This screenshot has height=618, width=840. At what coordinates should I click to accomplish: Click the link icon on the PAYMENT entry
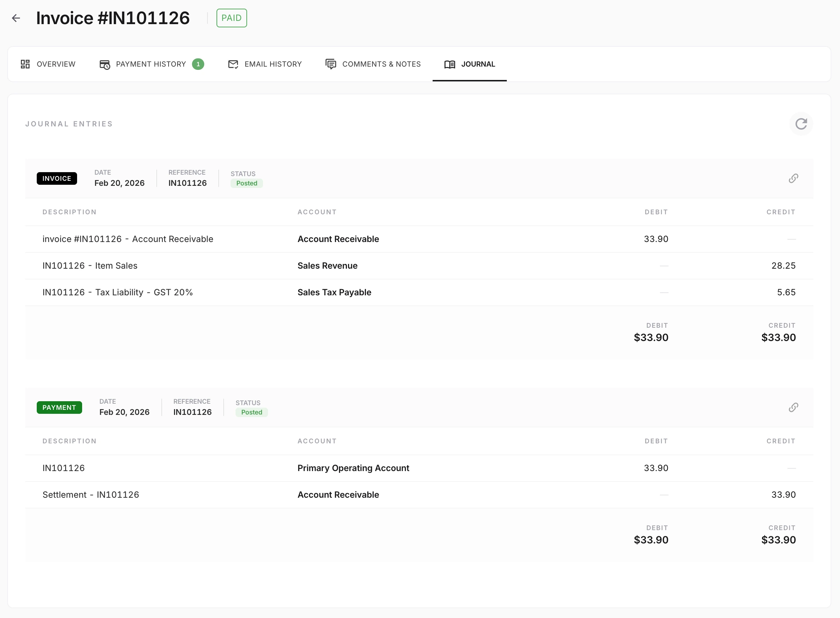[794, 407]
